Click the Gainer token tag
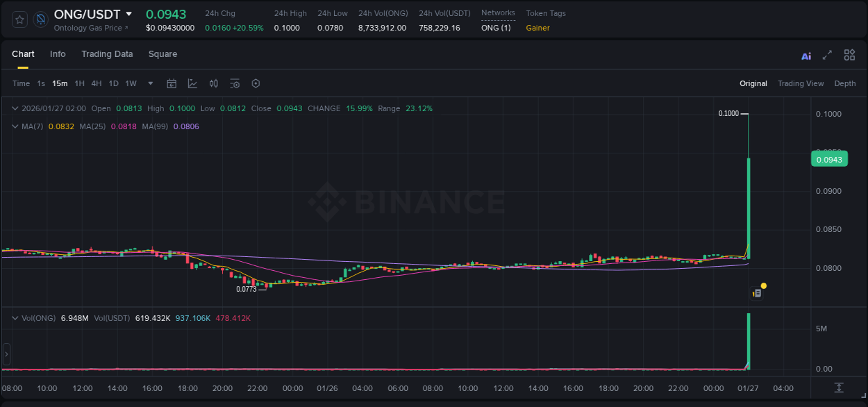This screenshot has width=868, height=407. 537,28
